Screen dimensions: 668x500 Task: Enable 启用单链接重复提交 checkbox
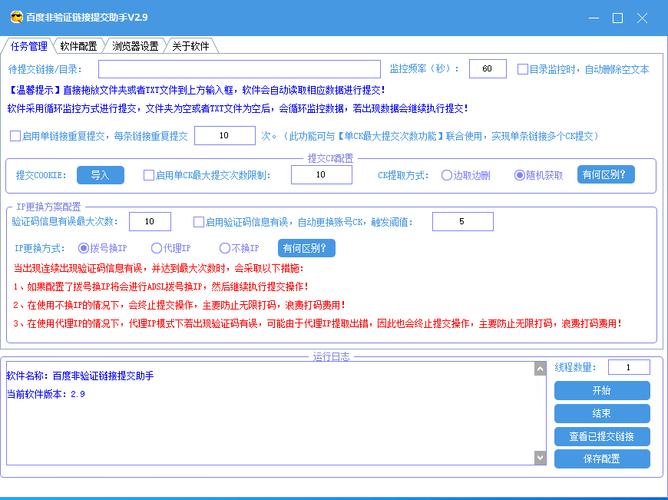pyautogui.click(x=15, y=136)
